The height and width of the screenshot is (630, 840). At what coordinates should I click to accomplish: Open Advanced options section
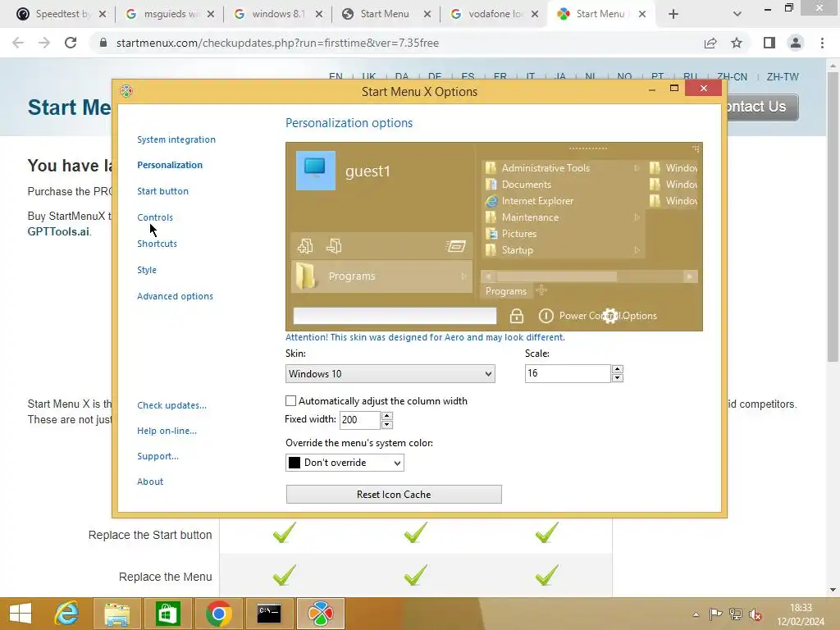[x=176, y=296]
